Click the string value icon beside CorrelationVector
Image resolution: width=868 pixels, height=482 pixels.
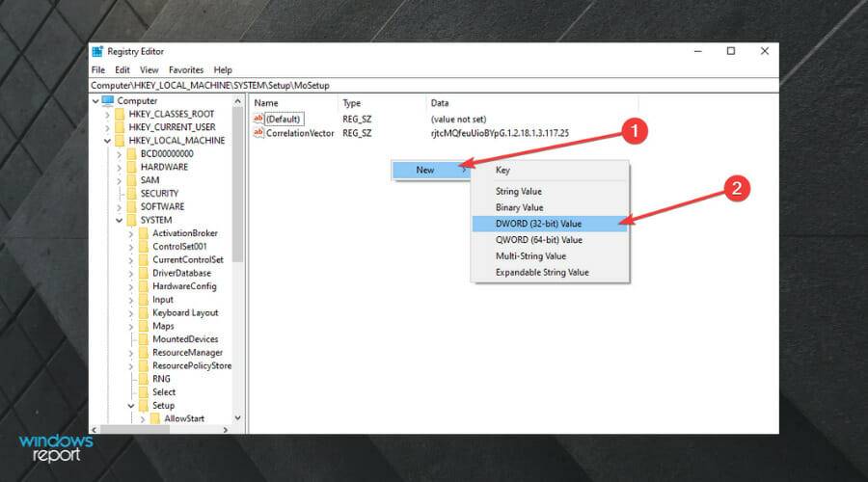coord(258,133)
